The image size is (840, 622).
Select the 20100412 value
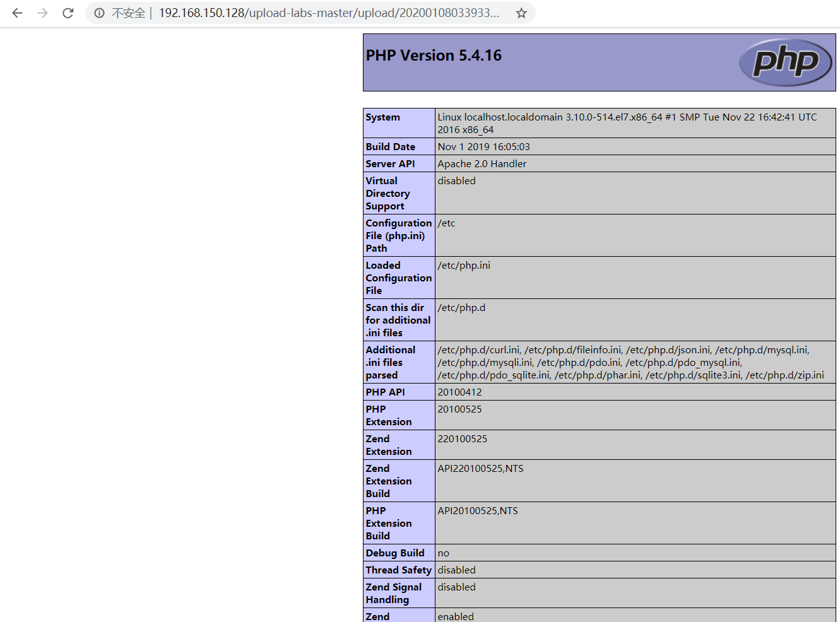click(x=460, y=392)
